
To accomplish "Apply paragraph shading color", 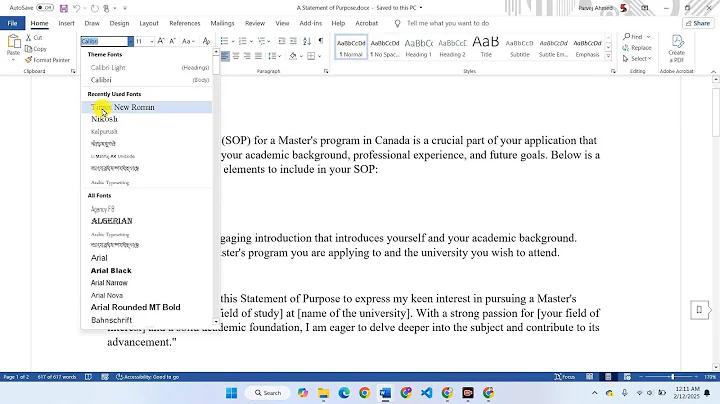I will (x=293, y=56).
